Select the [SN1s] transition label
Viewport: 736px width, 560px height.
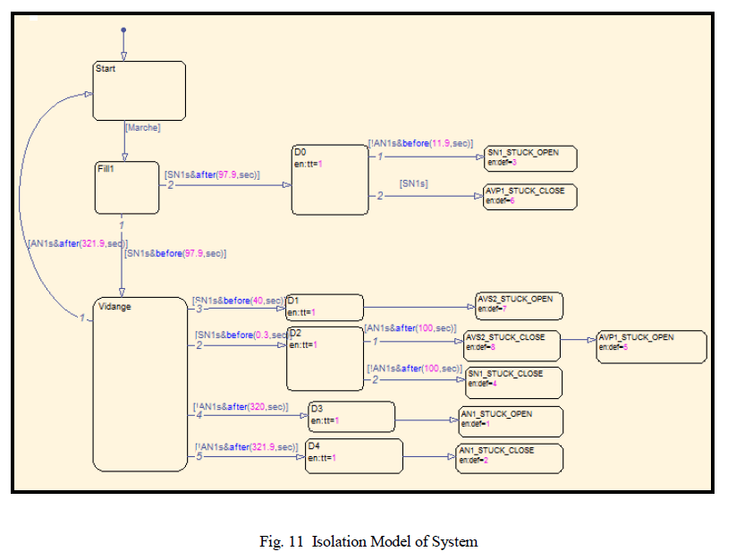point(413,183)
